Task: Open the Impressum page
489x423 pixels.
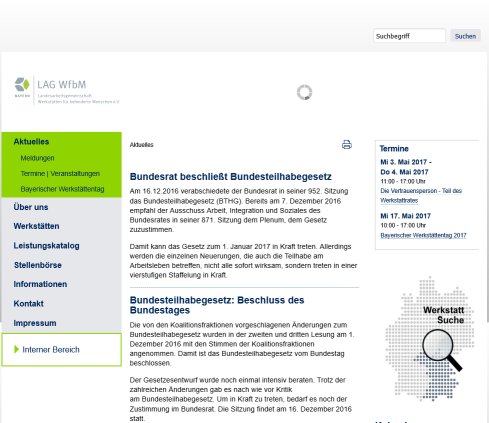Action: click(x=35, y=323)
